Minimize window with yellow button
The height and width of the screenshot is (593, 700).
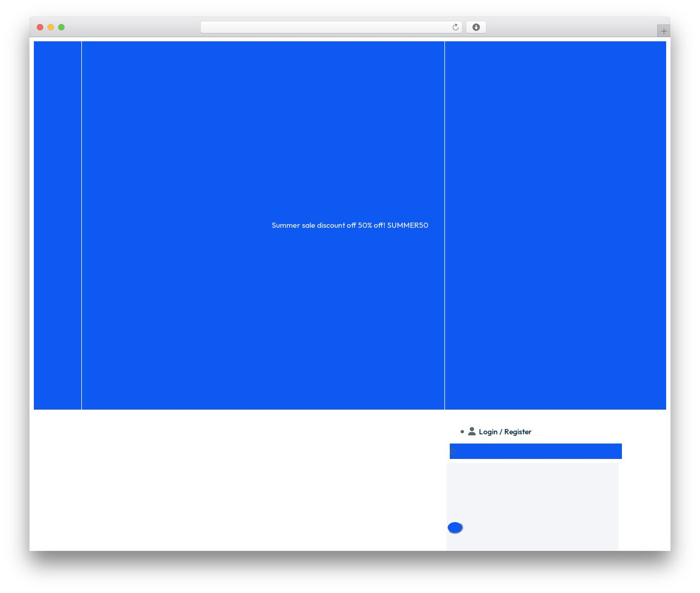point(50,27)
